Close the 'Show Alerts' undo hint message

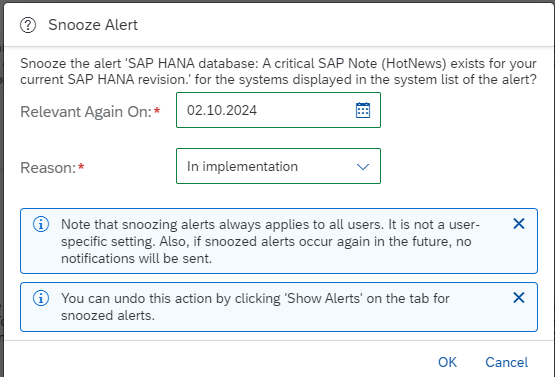click(x=519, y=298)
